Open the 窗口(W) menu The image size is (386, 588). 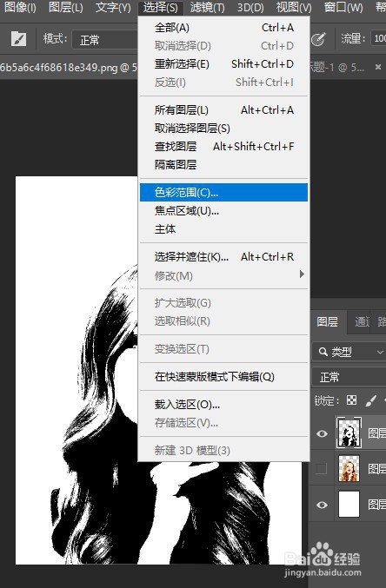pyautogui.click(x=343, y=7)
